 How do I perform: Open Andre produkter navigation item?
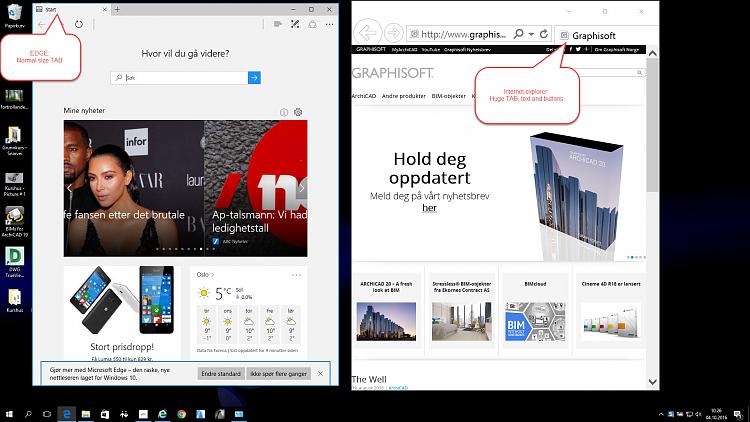[x=404, y=96]
